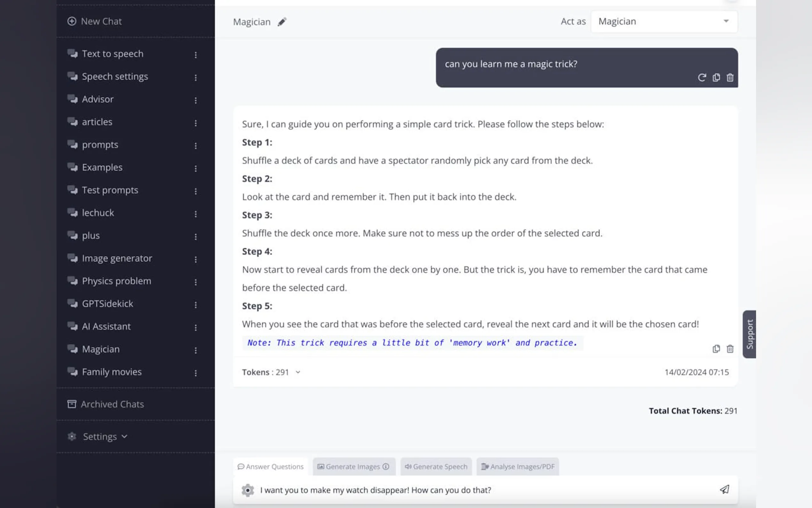Send the message with paper plane icon

(x=724, y=489)
